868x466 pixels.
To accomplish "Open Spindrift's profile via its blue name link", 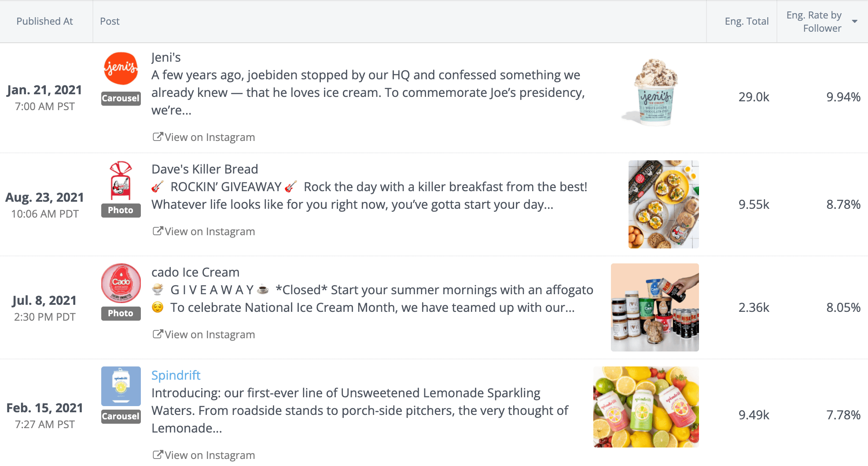I will coord(176,375).
